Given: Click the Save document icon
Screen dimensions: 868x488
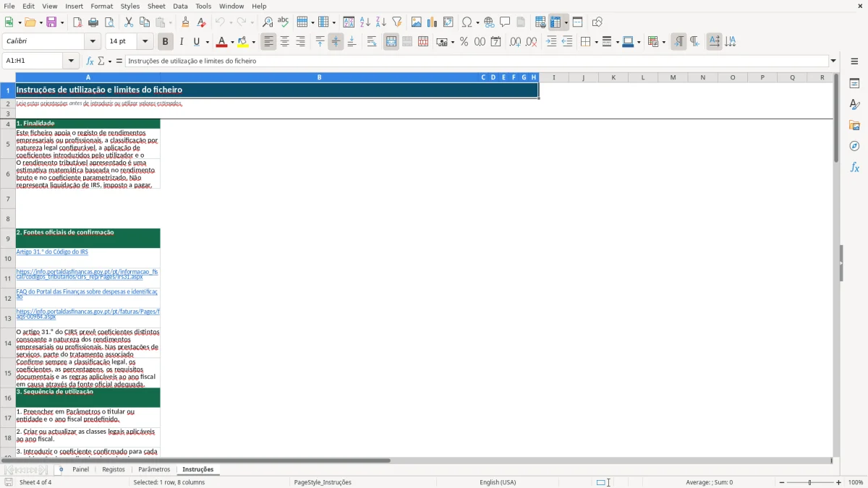Looking at the screenshot, I should [51, 22].
